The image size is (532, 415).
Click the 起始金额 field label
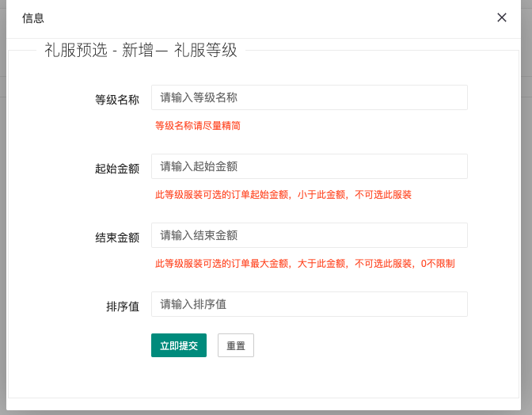(x=117, y=169)
